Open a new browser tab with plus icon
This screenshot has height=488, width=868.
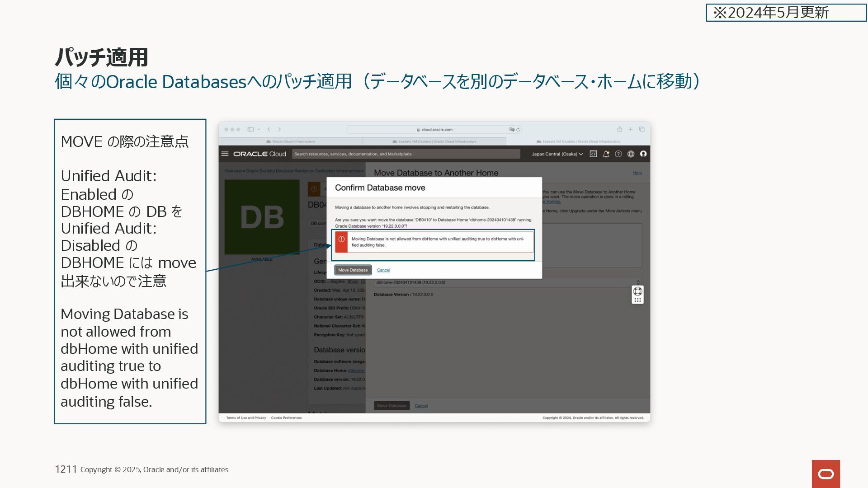click(x=630, y=129)
